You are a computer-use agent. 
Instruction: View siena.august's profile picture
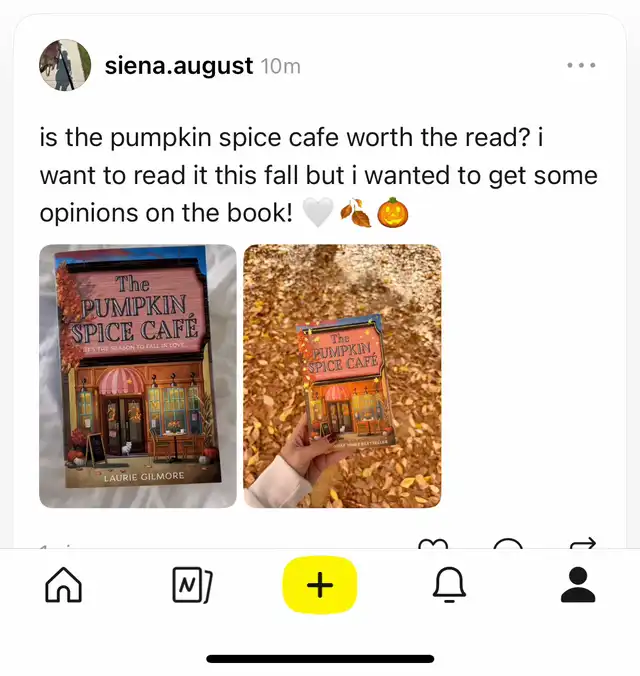[65, 65]
